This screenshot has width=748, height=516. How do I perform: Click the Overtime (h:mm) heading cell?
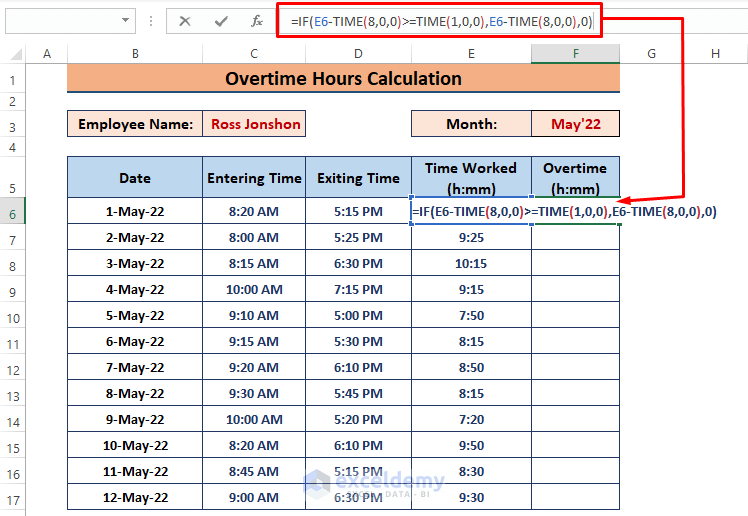pos(575,177)
